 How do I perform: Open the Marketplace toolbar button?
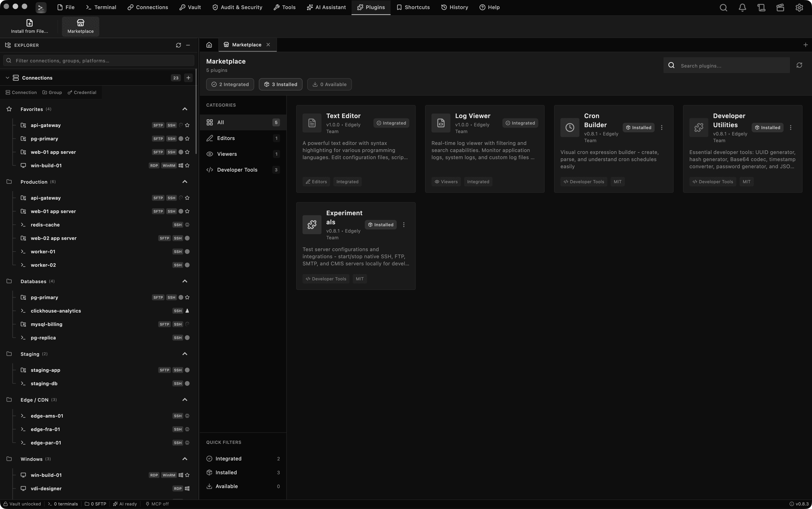80,26
